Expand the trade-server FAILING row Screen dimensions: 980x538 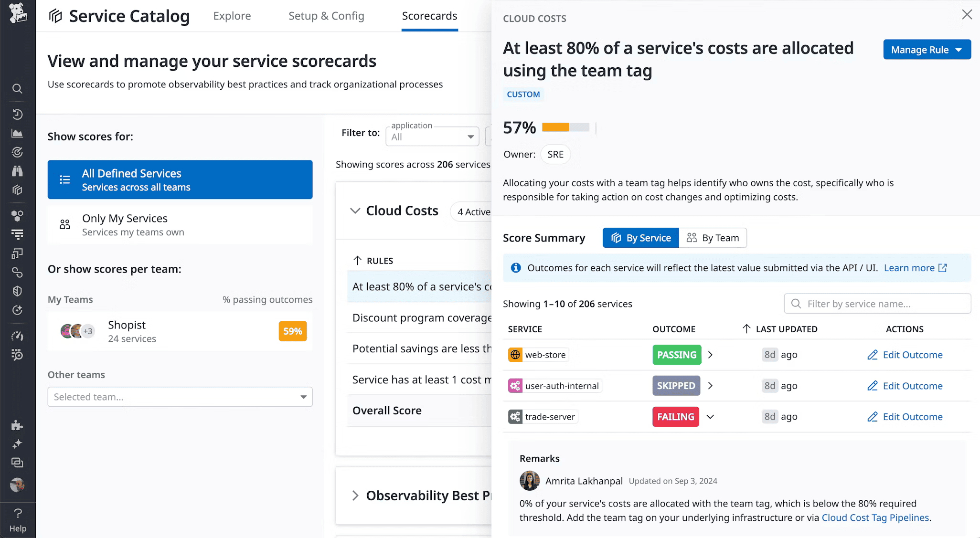710,416
